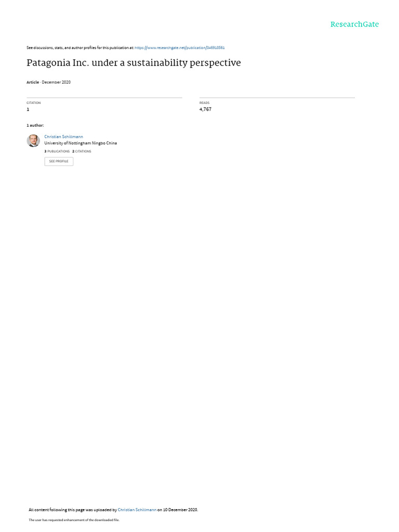Click the citation count number 1

pyautogui.click(x=28, y=109)
